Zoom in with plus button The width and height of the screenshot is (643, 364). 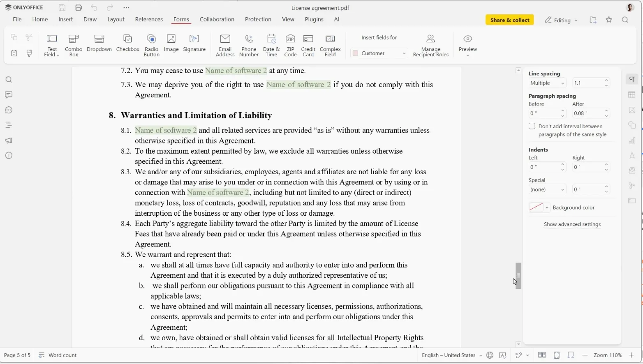631,355
